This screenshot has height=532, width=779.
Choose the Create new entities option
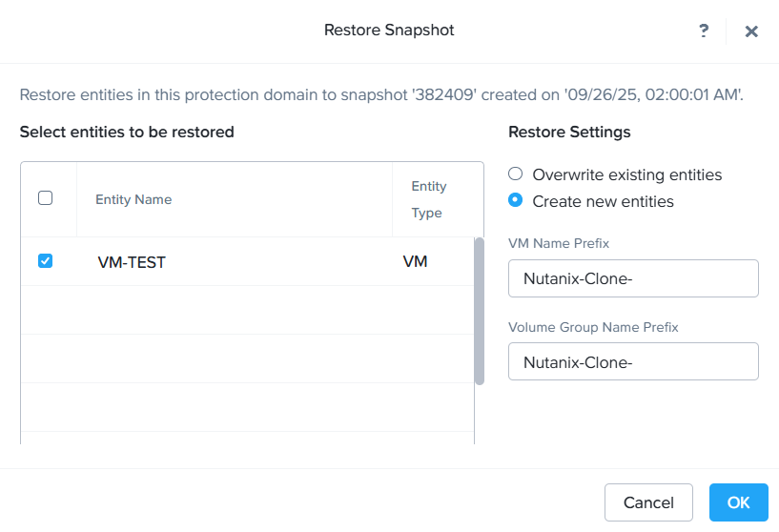[x=516, y=201]
